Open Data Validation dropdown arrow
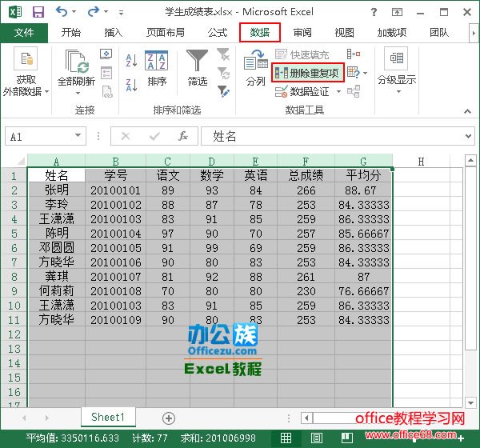480x448 pixels. (x=338, y=91)
